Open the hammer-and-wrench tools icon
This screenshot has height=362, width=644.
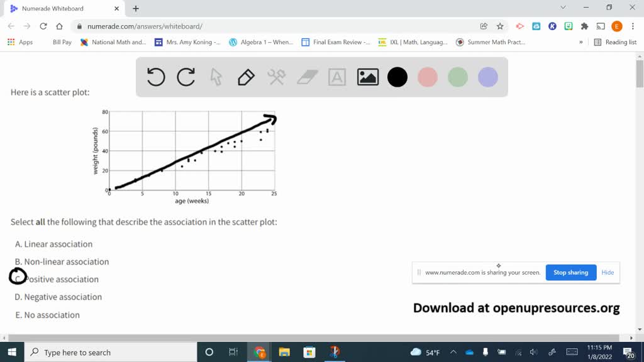point(276,77)
